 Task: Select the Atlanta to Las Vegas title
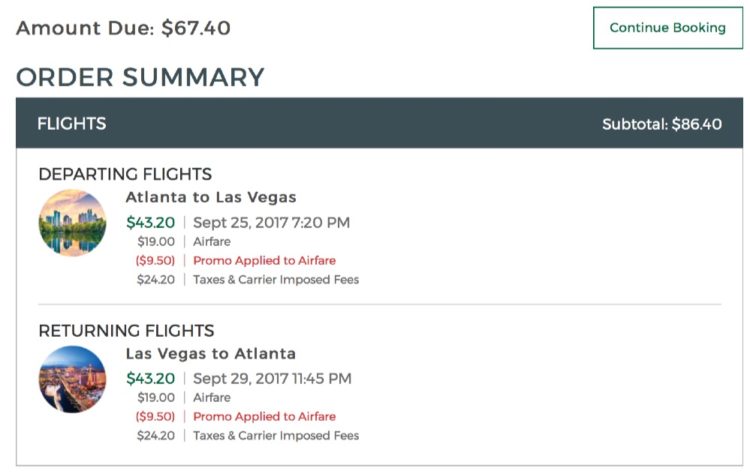[211, 197]
